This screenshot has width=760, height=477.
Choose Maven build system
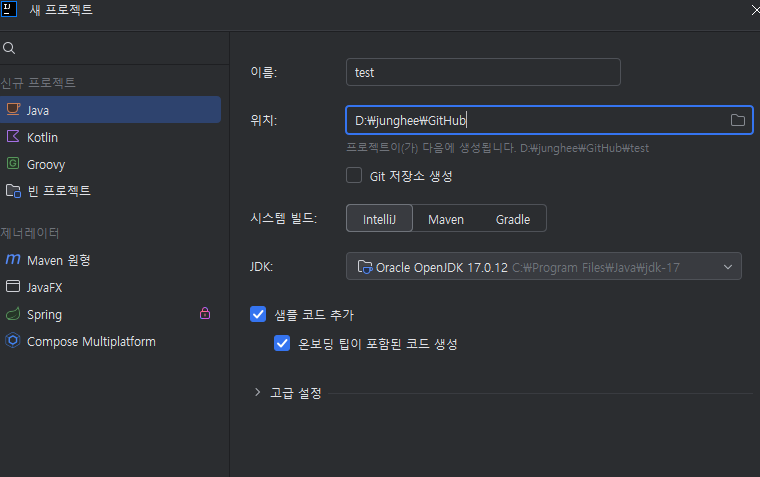tap(446, 219)
